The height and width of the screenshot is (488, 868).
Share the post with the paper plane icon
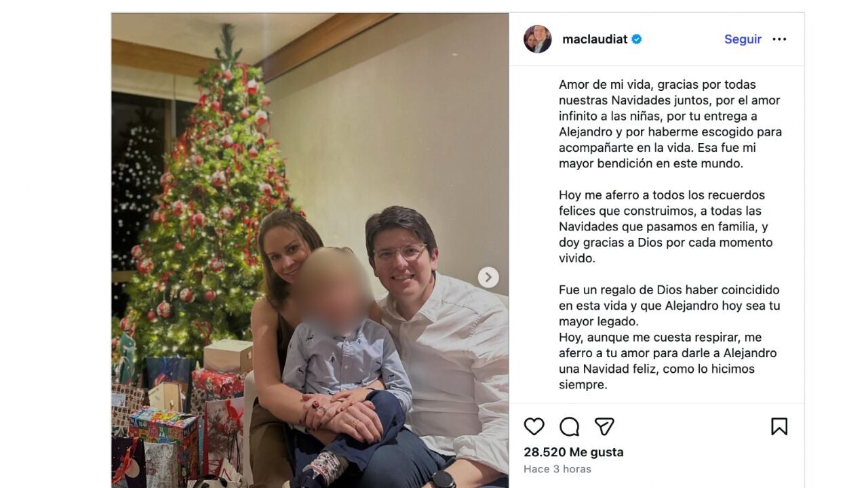604,427
